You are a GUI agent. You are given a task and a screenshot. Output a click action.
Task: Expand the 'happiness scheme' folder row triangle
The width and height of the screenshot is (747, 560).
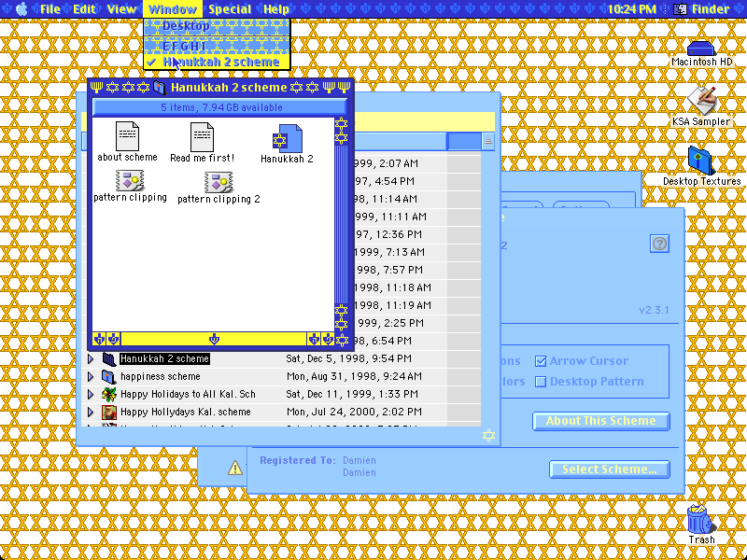[91, 377]
